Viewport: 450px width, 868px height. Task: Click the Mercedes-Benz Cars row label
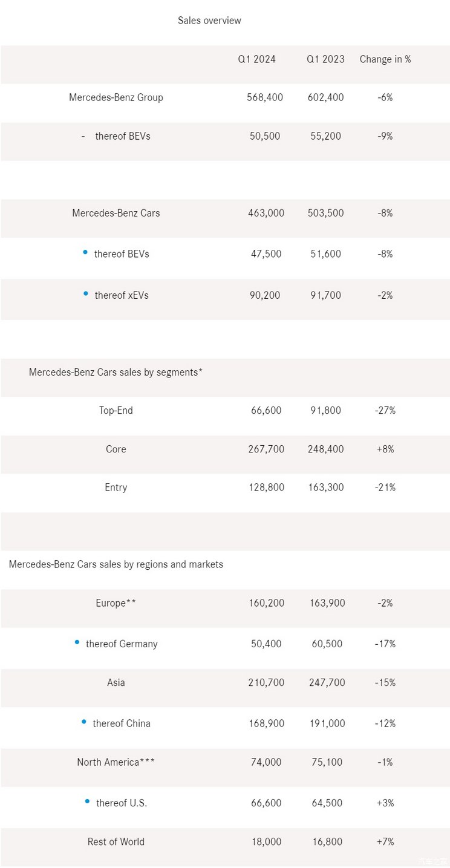tap(116, 213)
